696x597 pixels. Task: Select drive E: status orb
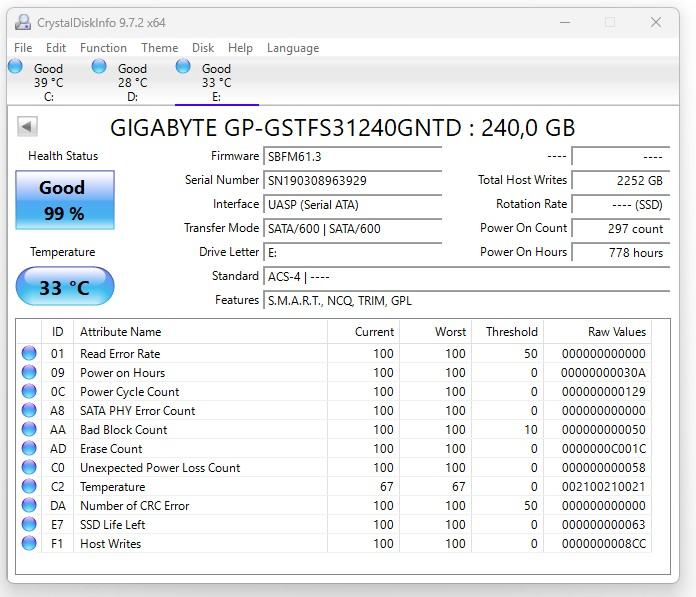[183, 67]
